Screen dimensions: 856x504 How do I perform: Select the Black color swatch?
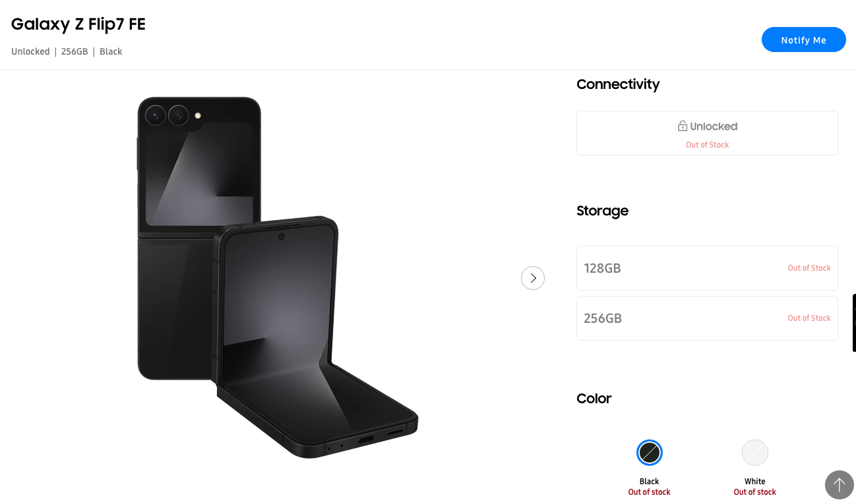[650, 453]
